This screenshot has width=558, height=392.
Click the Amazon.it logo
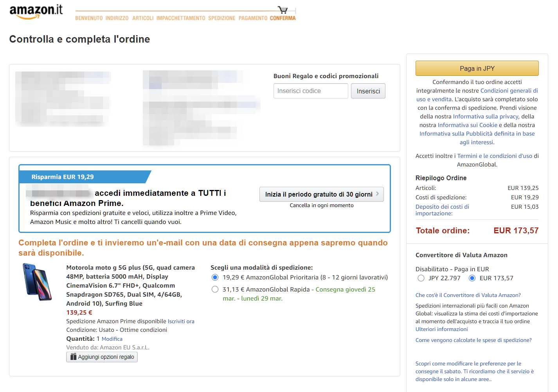[36, 11]
